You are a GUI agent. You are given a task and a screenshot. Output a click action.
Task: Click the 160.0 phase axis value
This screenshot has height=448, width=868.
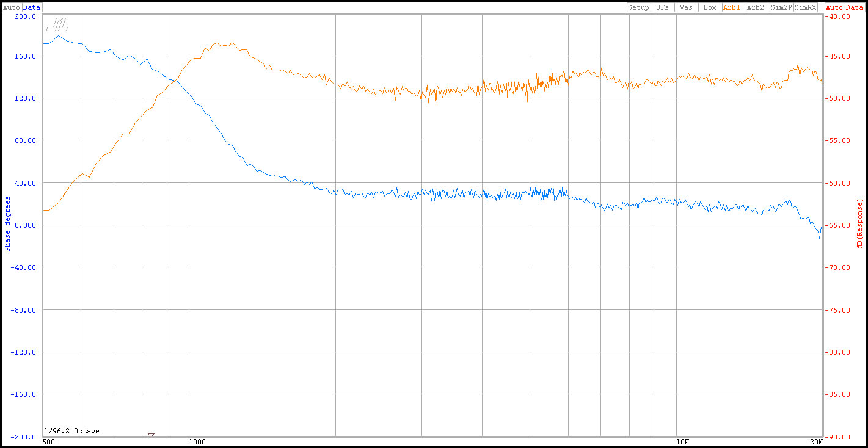pyautogui.click(x=26, y=56)
